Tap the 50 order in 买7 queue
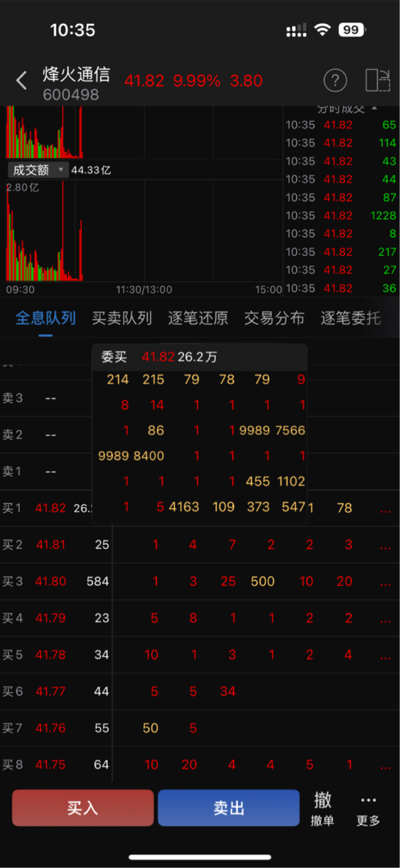Screen dimensions: 400x868 [151, 728]
